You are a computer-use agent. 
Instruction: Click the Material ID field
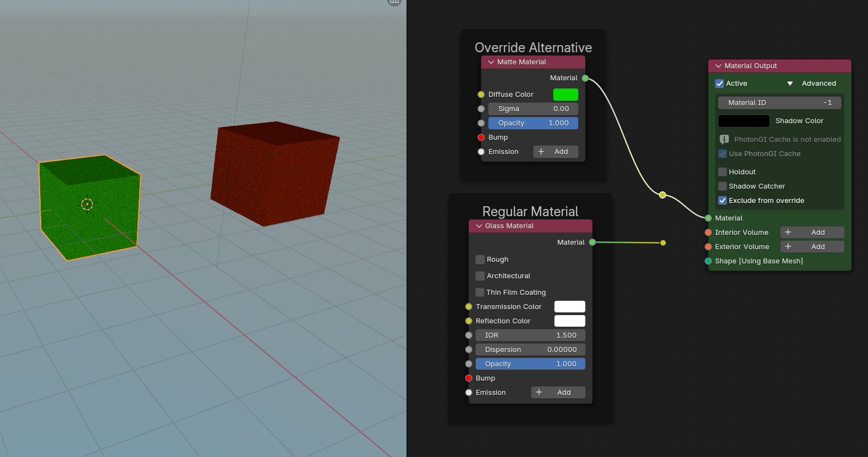tap(779, 103)
